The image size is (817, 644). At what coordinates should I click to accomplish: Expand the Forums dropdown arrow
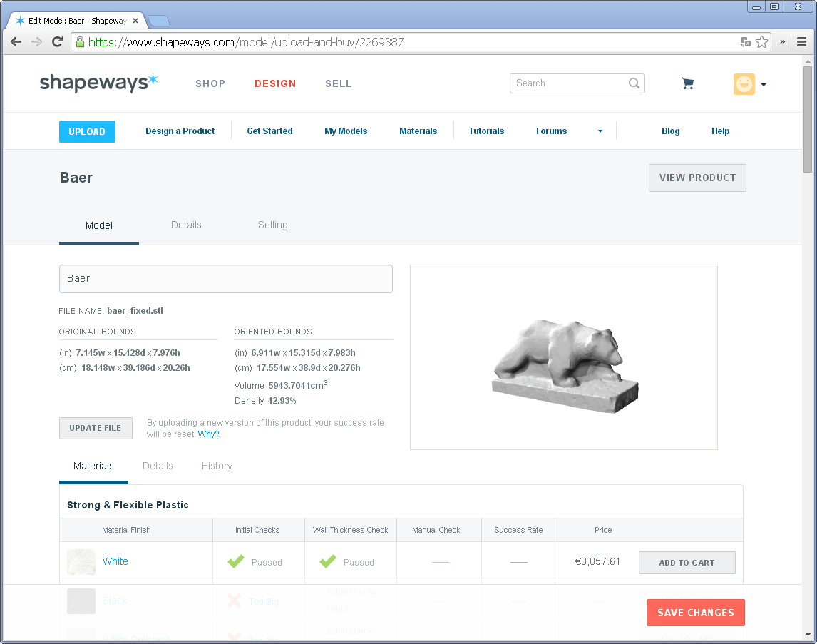coord(600,131)
